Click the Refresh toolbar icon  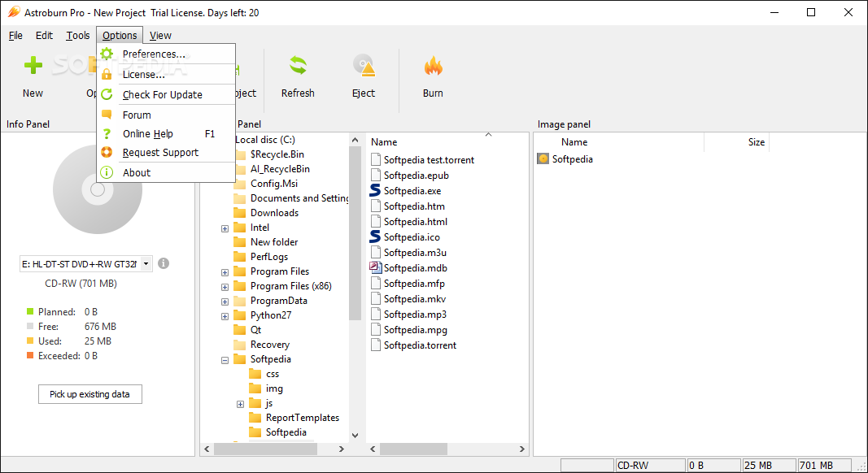click(298, 65)
